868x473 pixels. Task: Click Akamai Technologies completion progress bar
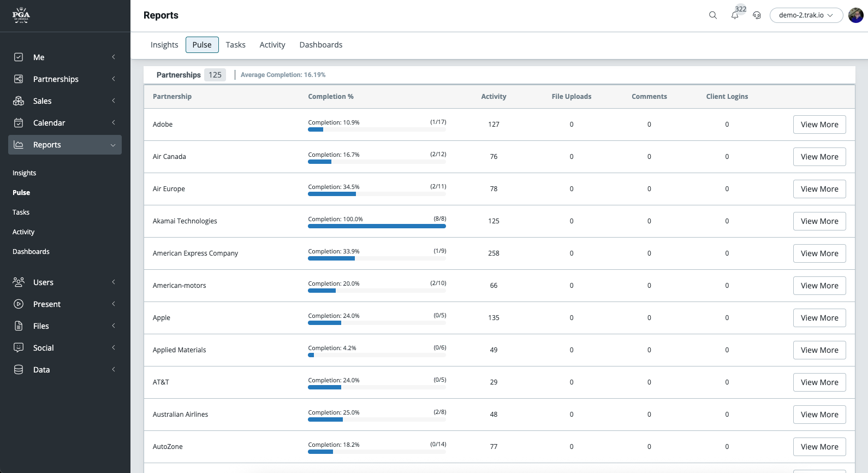[377, 226]
